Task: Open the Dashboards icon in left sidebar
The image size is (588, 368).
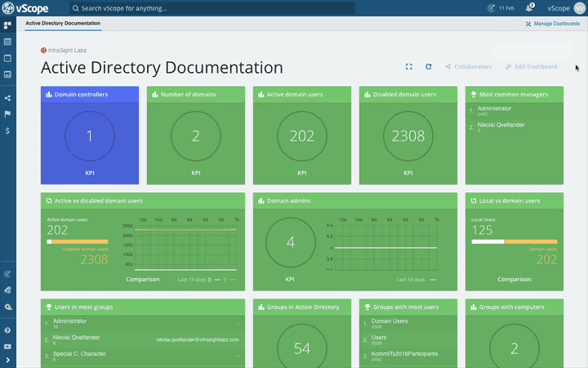Action: tap(7, 25)
